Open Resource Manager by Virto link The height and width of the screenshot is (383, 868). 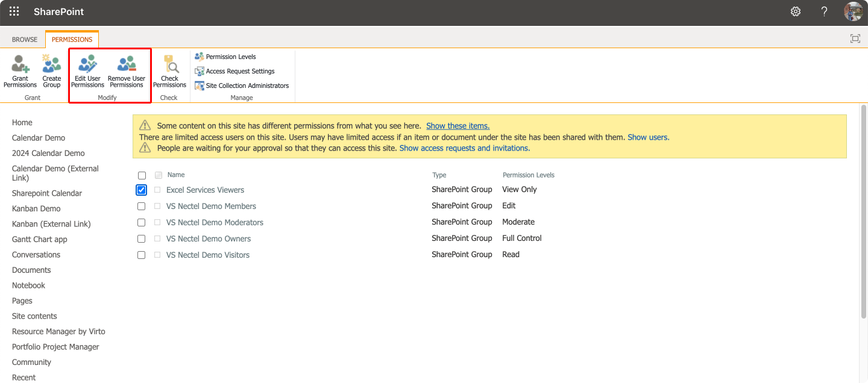(58, 331)
